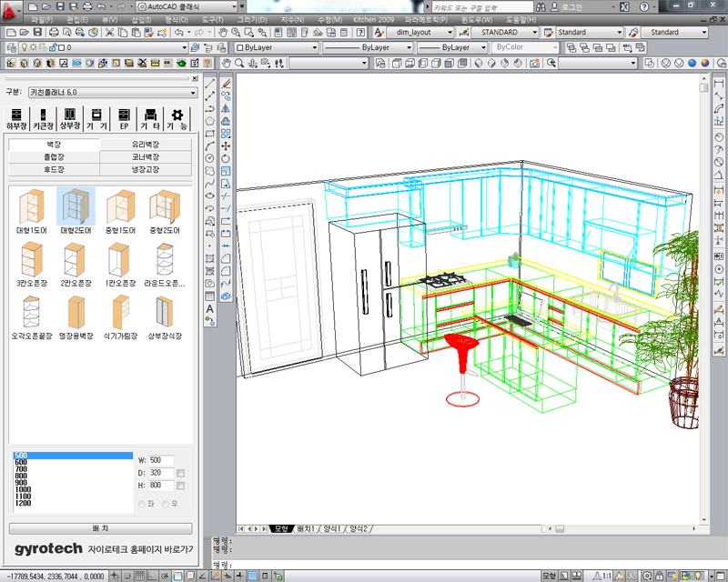Click the Cut scissors icon in toolbar
The height and width of the screenshot is (582, 728).
(109, 32)
